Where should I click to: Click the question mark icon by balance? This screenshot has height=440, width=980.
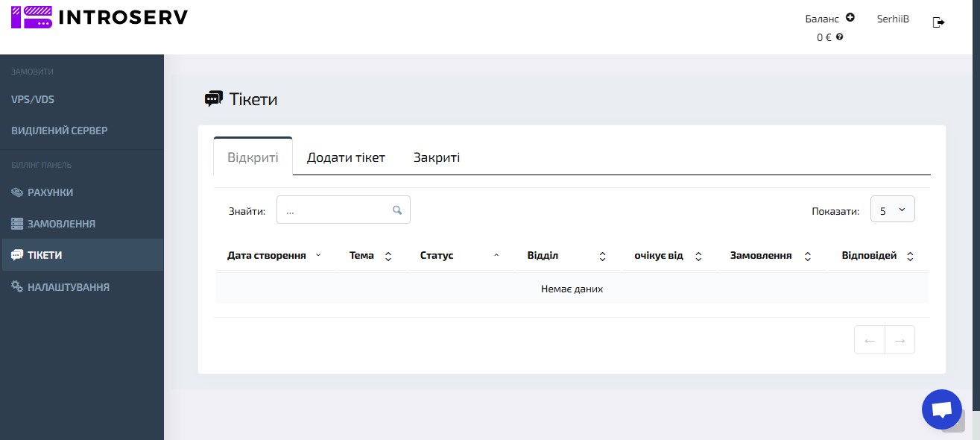click(x=840, y=37)
